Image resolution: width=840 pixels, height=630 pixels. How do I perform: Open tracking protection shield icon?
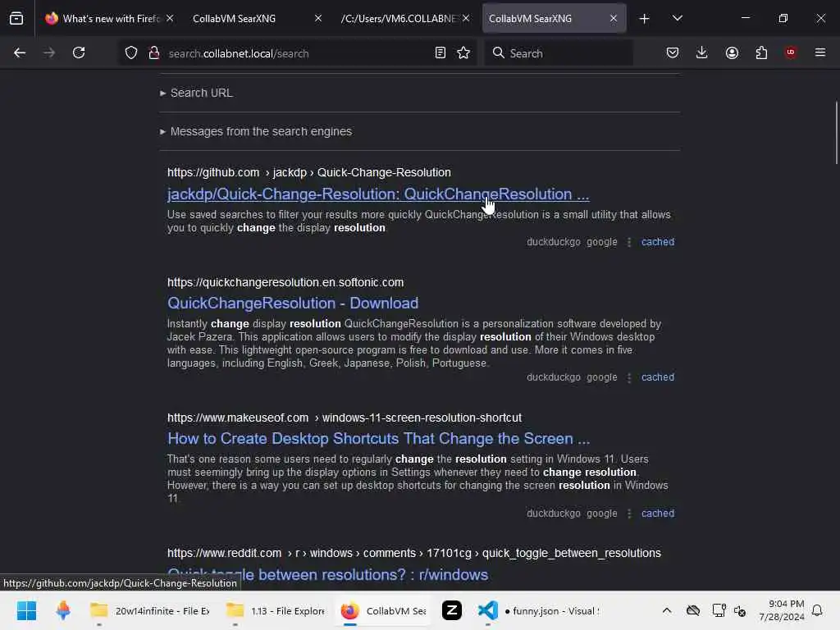(131, 53)
